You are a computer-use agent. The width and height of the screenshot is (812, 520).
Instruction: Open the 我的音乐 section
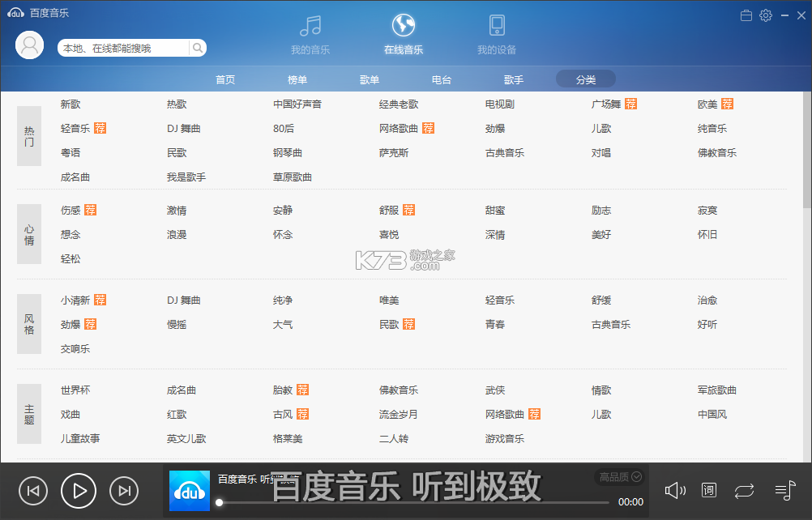click(x=310, y=34)
